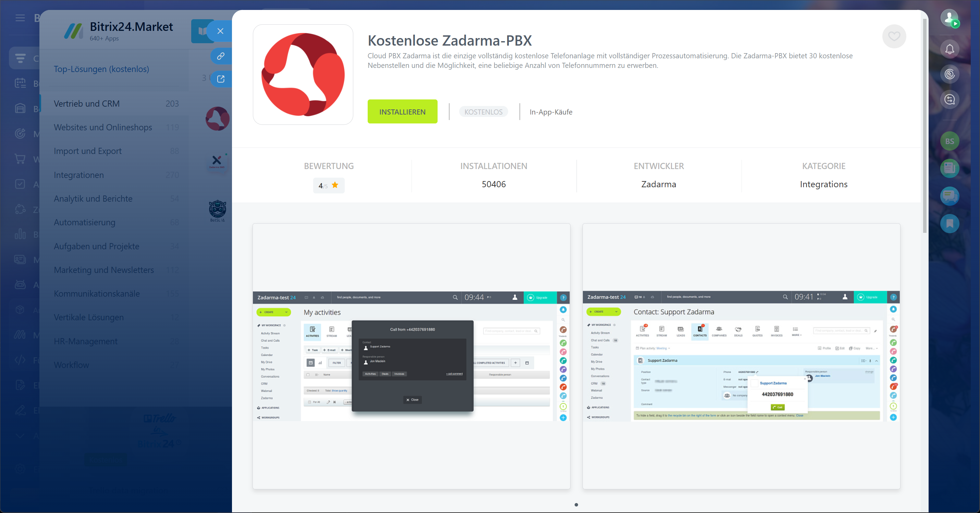Click the green INSTALLIEREN button
The height and width of the screenshot is (513, 980).
pos(402,111)
